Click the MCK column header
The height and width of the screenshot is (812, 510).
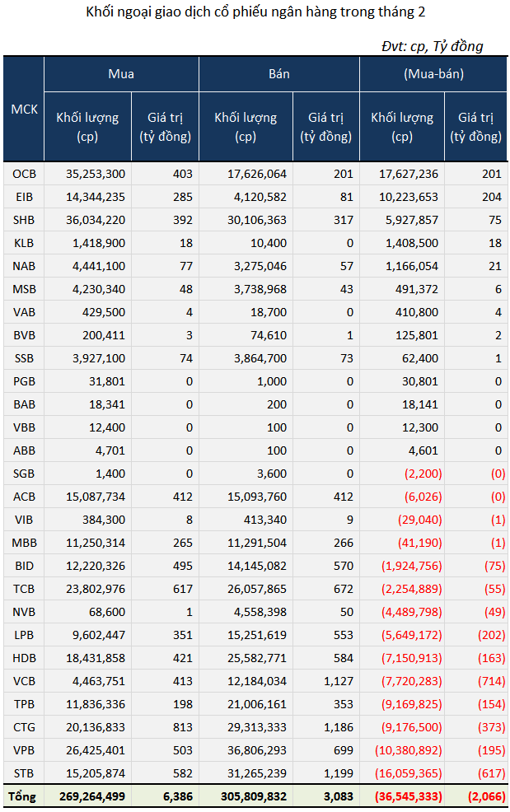point(24,110)
